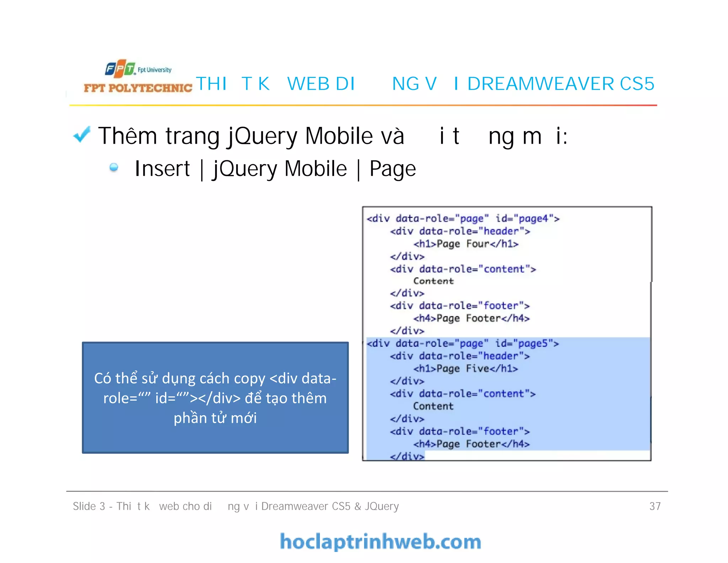Screen dimensions: 728x563
Task: Click 'data-role="content"' line in highlighted block
Action: click(463, 394)
